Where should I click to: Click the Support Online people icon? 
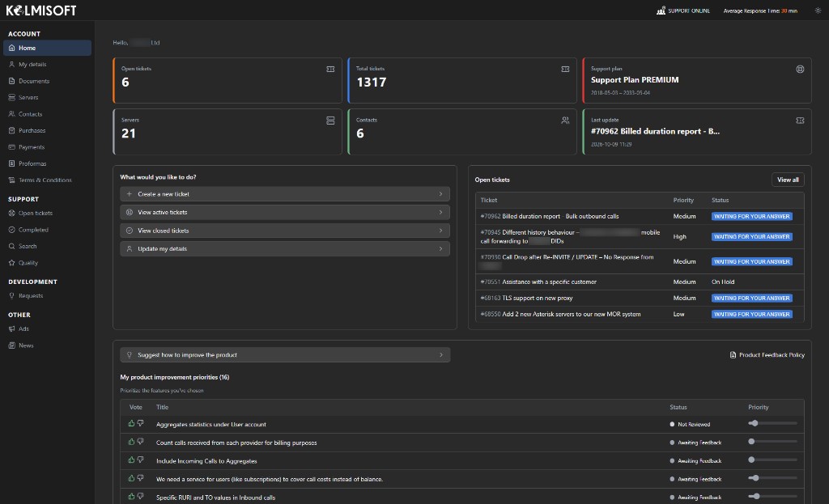[661, 11]
